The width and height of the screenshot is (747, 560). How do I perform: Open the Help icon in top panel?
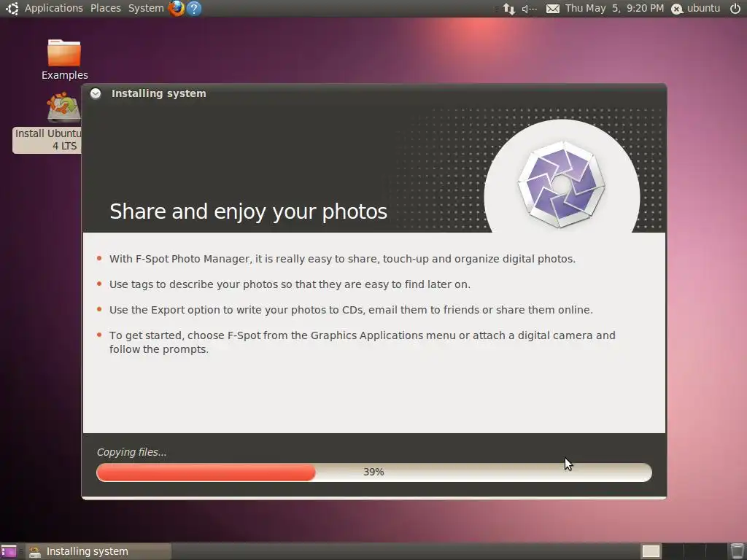(193, 8)
